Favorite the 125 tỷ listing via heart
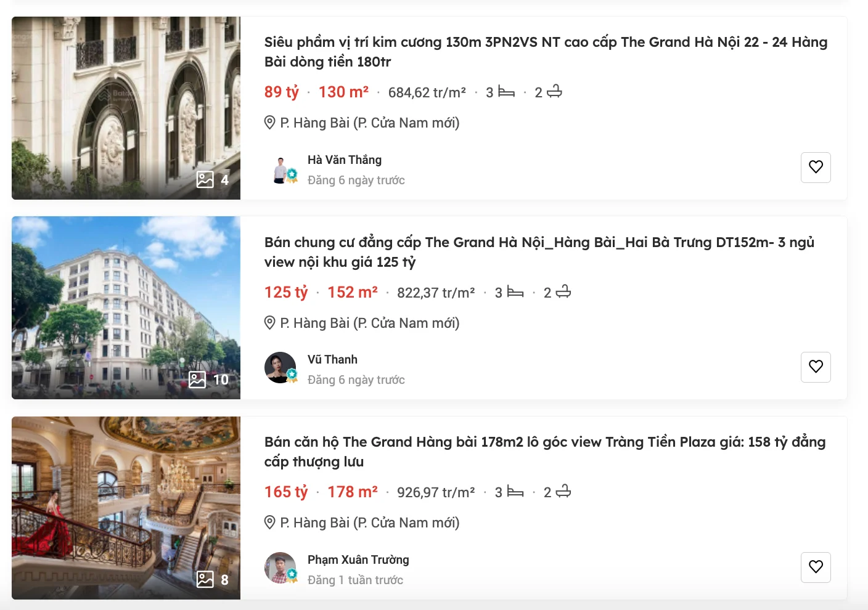868x610 pixels. pyautogui.click(x=816, y=367)
